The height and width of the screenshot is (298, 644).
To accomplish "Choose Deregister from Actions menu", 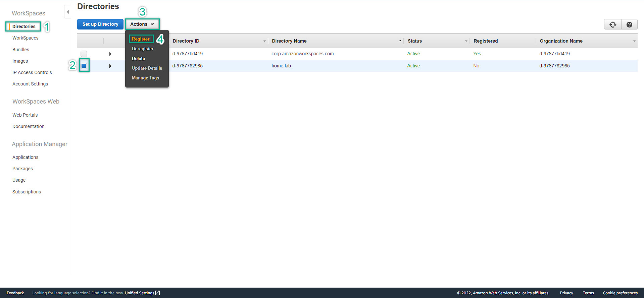I will 143,49.
